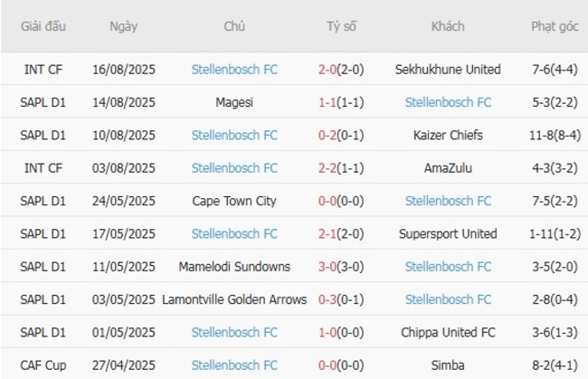Click the Supersport United team link
The image size is (588, 379).
tap(448, 233)
